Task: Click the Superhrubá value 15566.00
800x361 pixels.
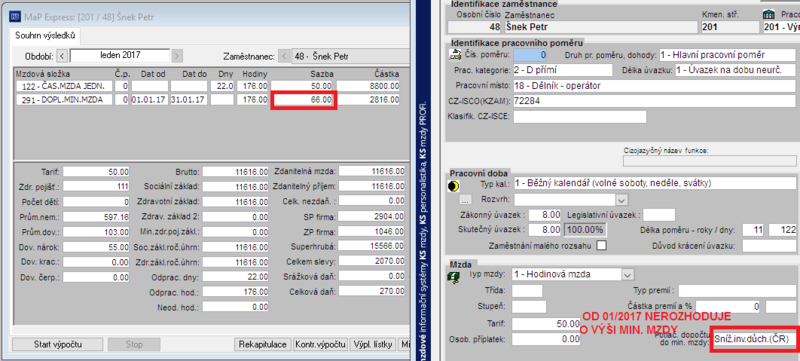Action: [372, 246]
